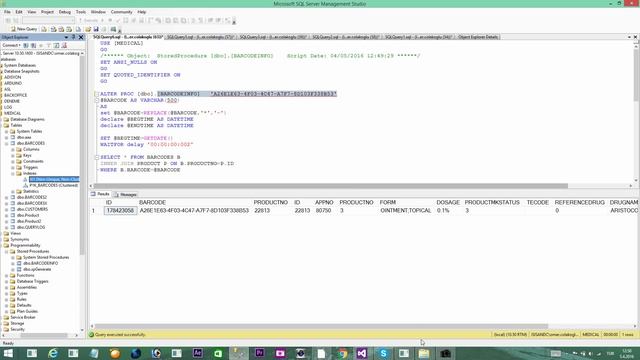Viewport: 640px width, 360px height.
Task: Open File Explorer folder icon on taskbar
Action: click(424, 353)
